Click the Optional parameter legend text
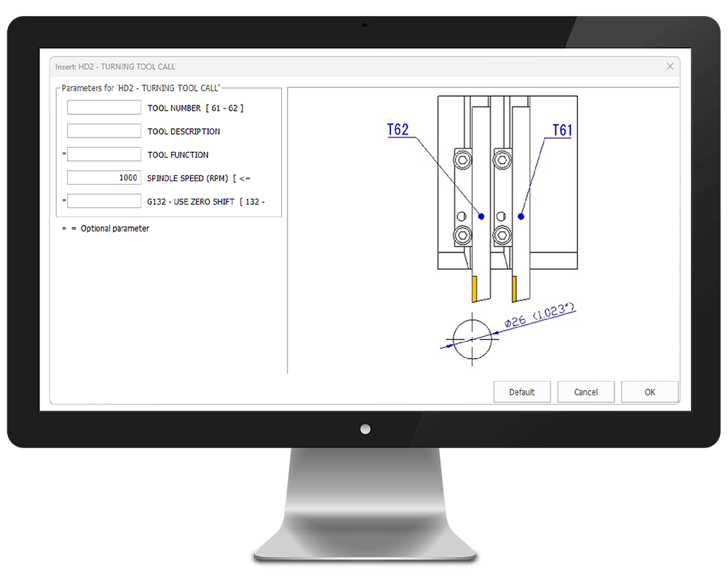 click(114, 228)
